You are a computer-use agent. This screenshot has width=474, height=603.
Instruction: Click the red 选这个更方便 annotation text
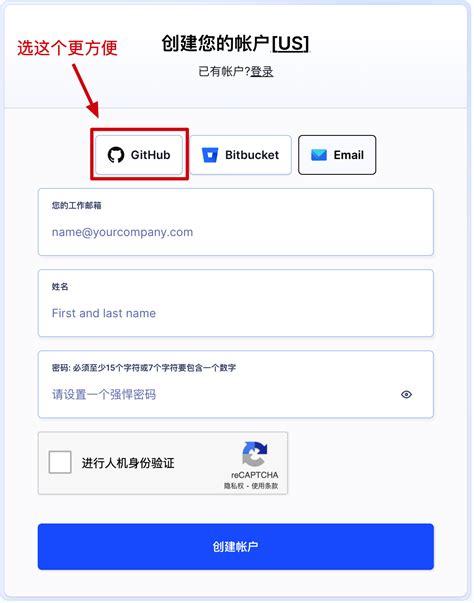tap(67, 48)
